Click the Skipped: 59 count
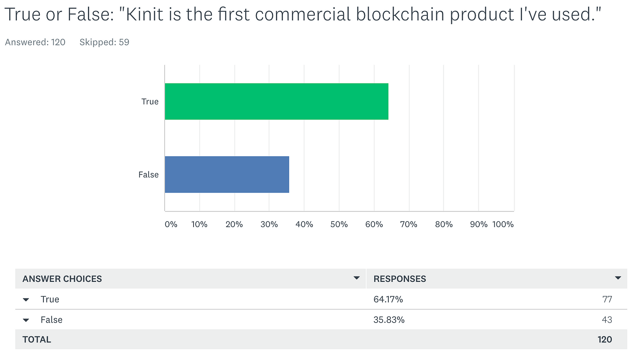Viewport: 644px width, 360px height. point(104,42)
